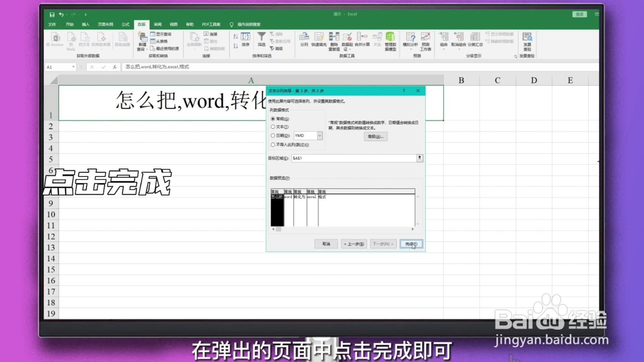Switch to the 视图 (View) tab
Viewport: 644px width, 362px height.
(173, 25)
